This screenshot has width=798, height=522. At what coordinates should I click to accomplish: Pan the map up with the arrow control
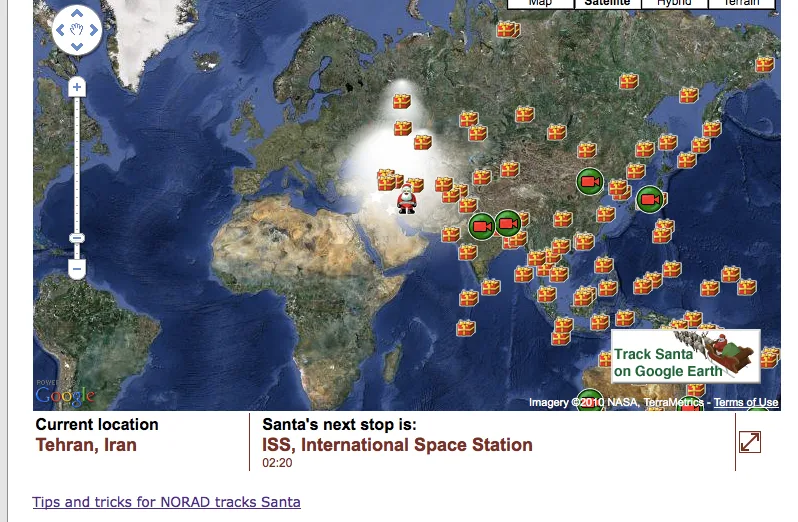pyautogui.click(x=77, y=14)
